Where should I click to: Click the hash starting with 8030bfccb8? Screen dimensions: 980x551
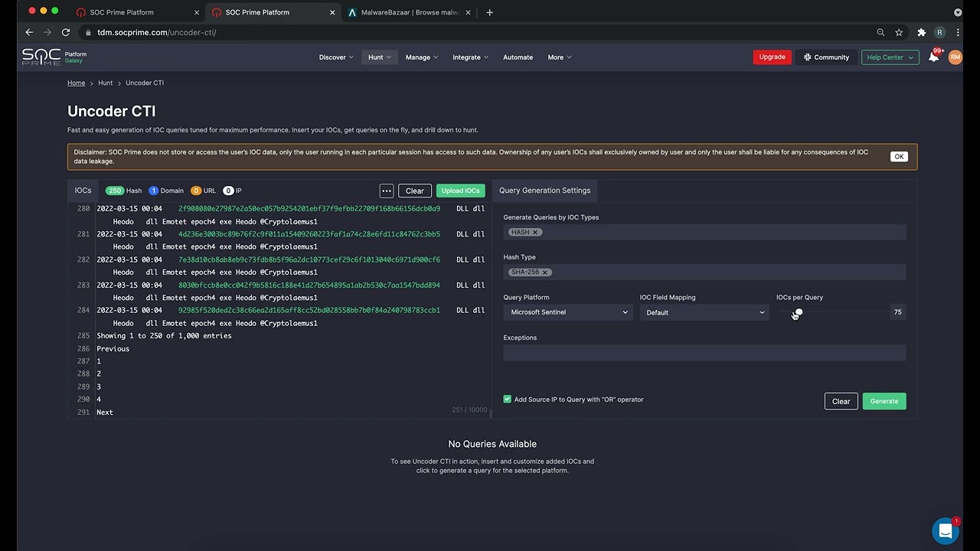[x=309, y=285]
